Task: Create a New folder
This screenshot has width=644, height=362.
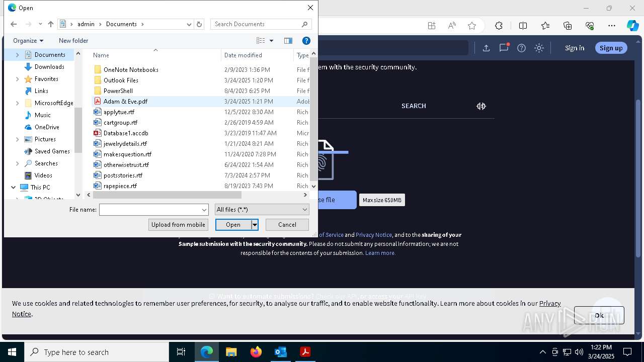Action: pyautogui.click(x=73, y=41)
